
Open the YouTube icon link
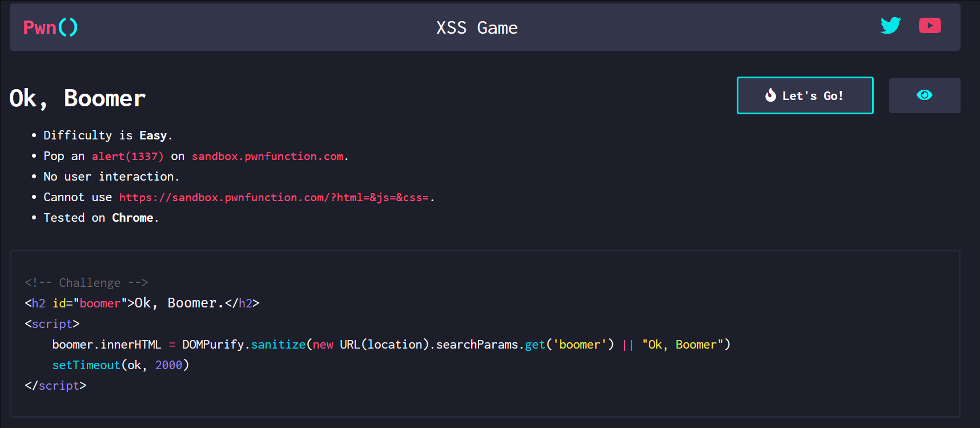930,26
